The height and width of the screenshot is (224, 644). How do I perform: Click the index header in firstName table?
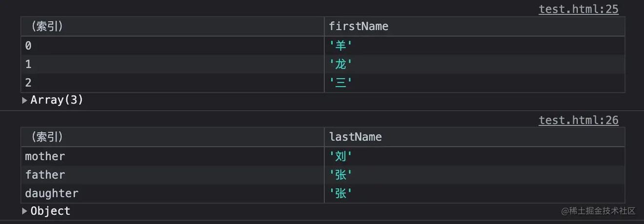tap(46, 26)
